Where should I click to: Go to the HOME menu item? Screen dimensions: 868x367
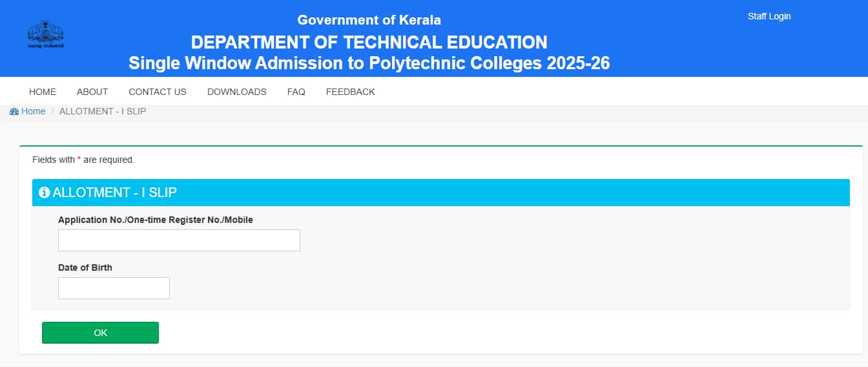coord(43,92)
